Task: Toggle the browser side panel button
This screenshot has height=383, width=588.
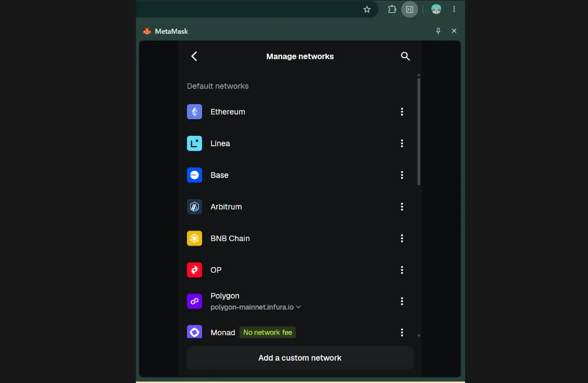Action: [x=409, y=9]
